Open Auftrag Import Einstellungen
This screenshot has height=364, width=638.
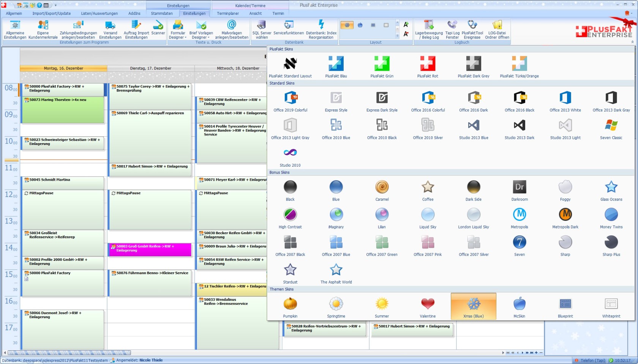(136, 30)
